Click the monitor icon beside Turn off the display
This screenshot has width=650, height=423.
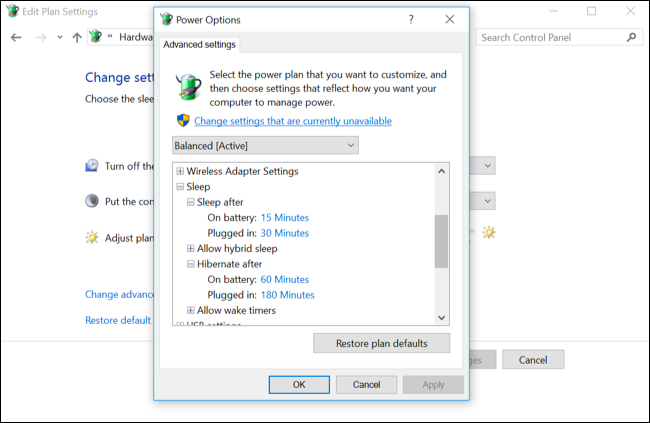[x=92, y=165]
